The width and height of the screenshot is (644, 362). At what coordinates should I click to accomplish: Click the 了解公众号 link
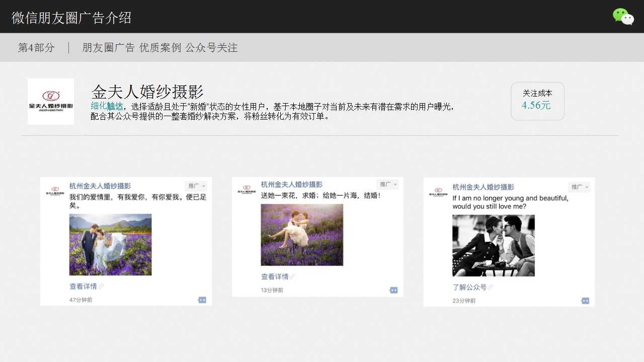coord(470,288)
